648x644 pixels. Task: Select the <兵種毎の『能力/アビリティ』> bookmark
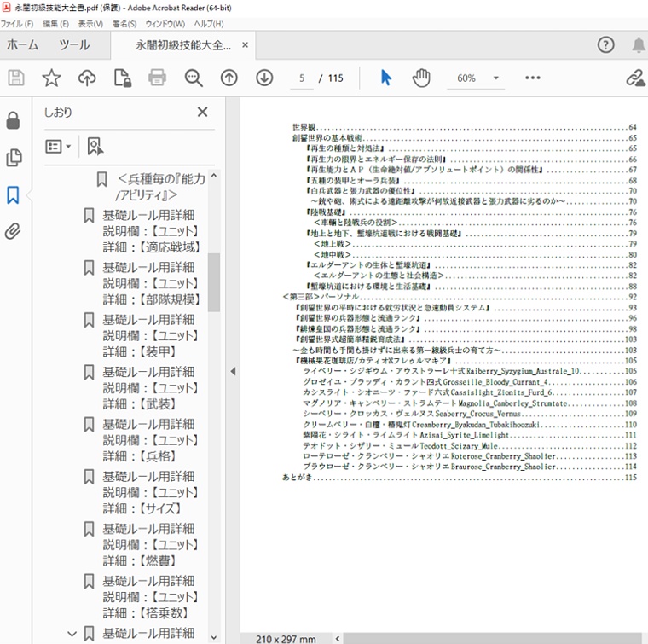point(161,187)
